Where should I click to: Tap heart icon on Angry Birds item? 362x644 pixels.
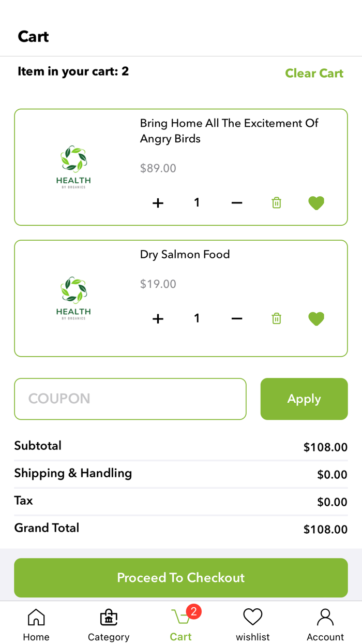pyautogui.click(x=316, y=202)
